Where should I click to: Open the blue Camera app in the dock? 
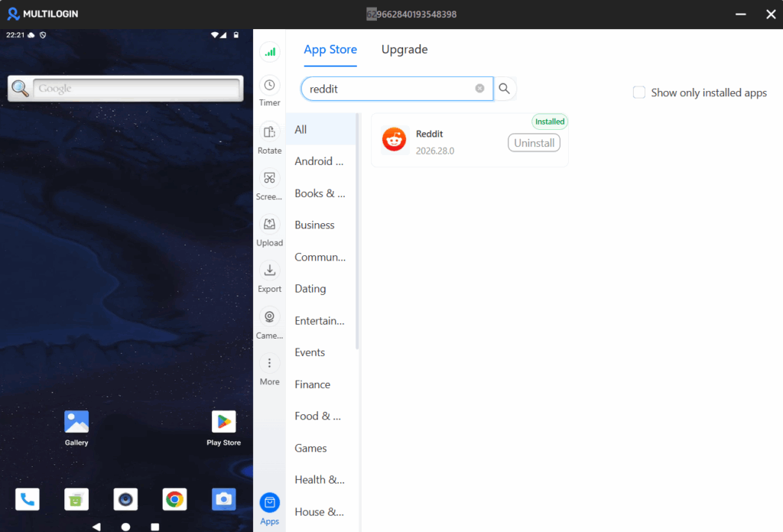click(x=224, y=499)
